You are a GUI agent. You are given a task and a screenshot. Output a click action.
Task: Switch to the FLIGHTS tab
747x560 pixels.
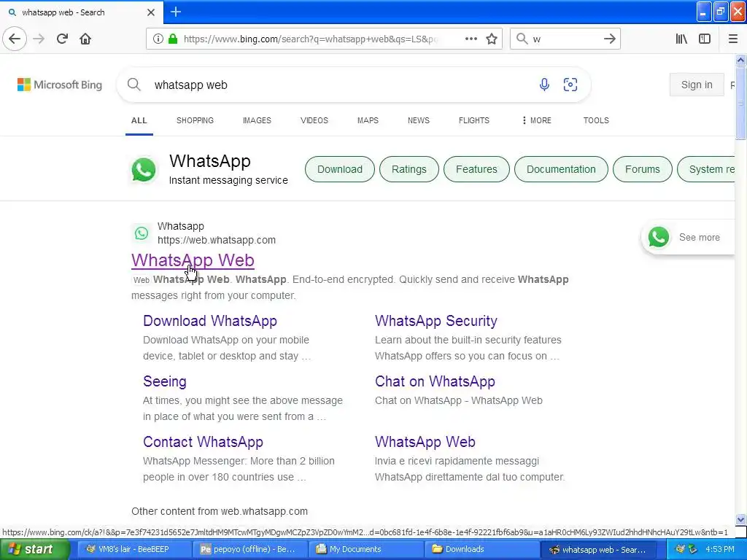(473, 120)
